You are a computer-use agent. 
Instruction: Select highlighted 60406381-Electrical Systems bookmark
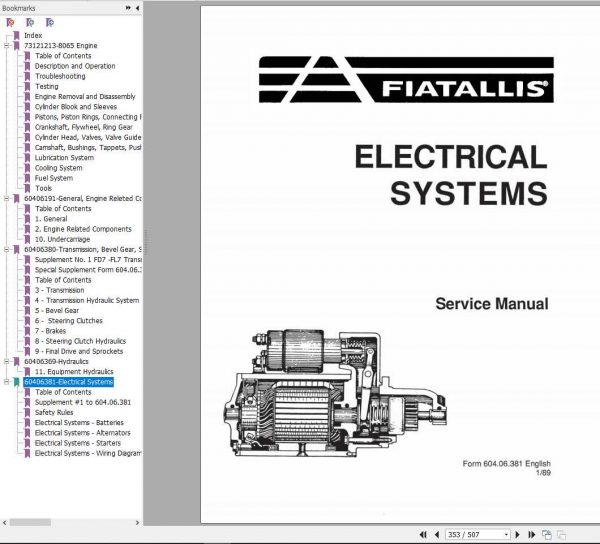pyautogui.click(x=68, y=382)
